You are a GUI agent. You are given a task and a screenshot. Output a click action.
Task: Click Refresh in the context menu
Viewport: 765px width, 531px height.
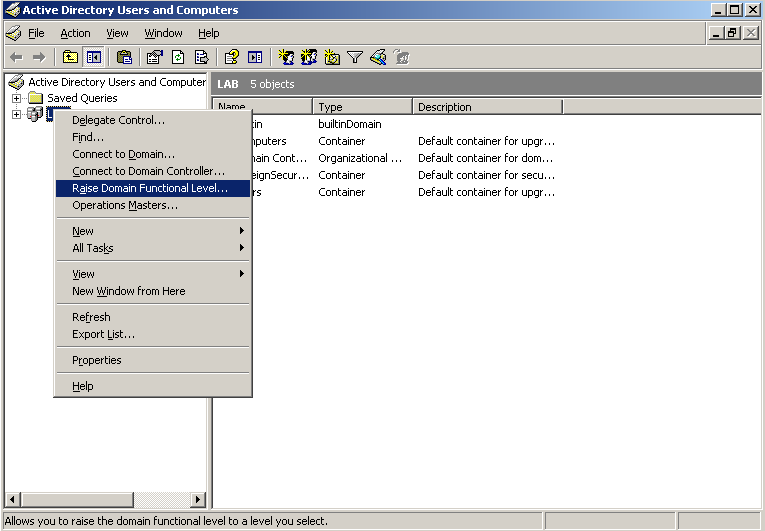tap(153, 317)
